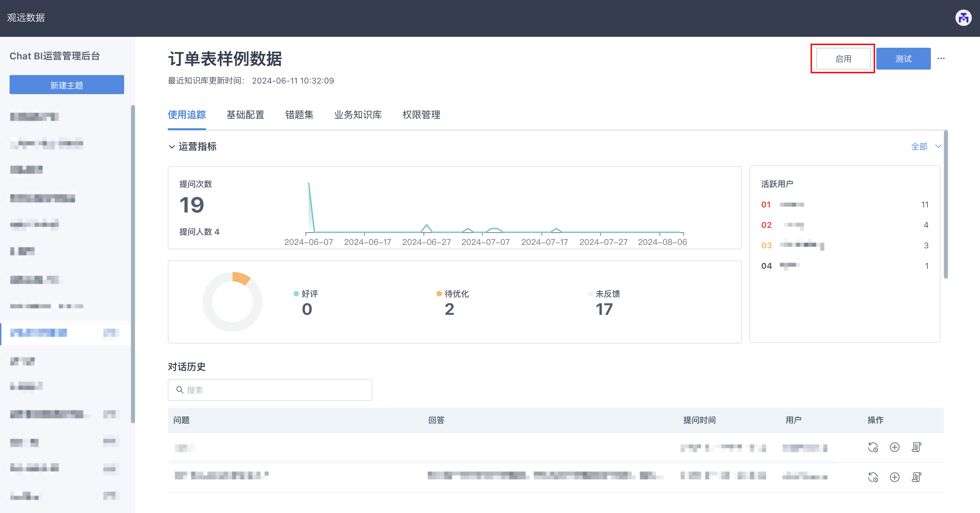The width and height of the screenshot is (980, 513).
Task: Open the execution log icon on first row
Action: click(x=917, y=448)
